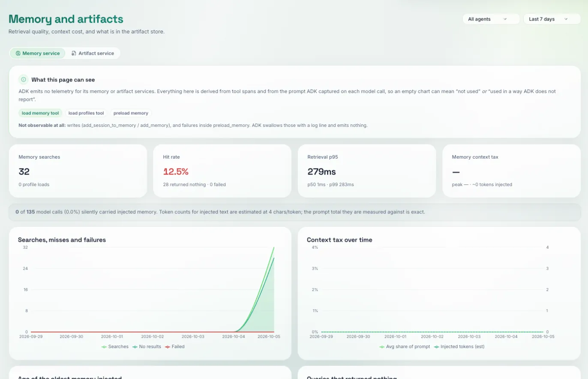The image size is (588, 379).
Task: Click the model calls injected memory notice banner
Action: tap(294, 212)
